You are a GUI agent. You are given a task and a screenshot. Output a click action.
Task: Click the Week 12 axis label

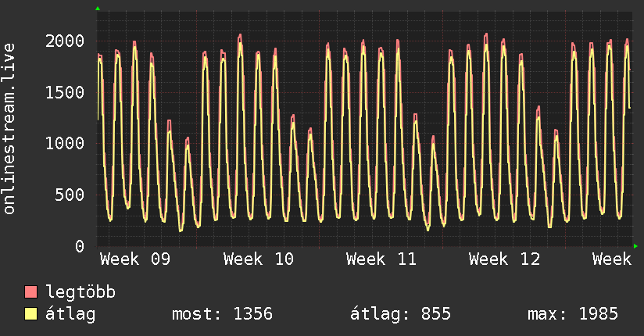(504, 259)
